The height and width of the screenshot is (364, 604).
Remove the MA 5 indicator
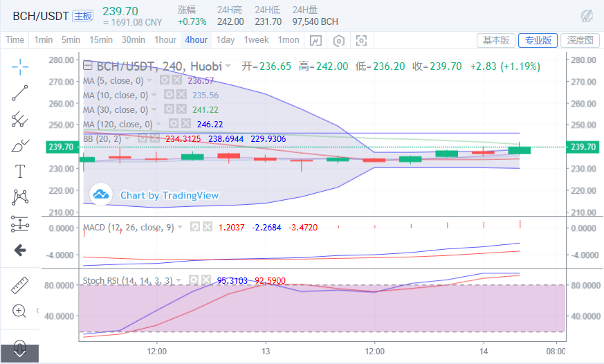pos(177,80)
